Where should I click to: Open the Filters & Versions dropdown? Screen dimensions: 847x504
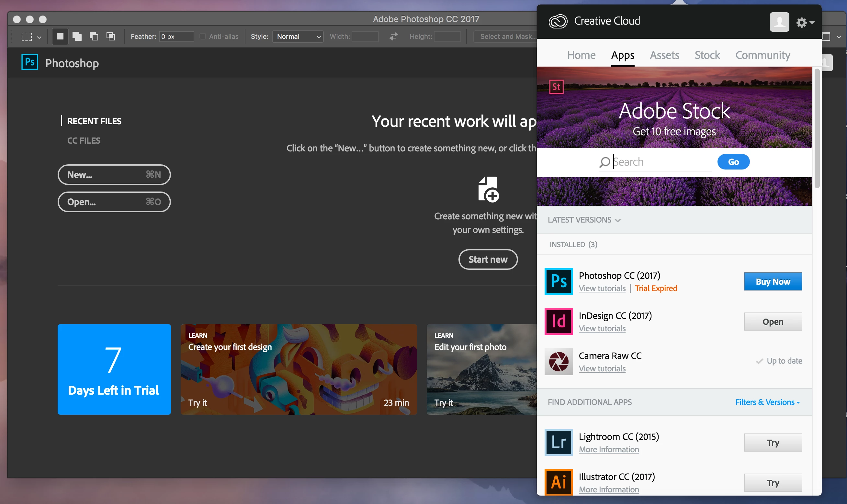pos(767,402)
